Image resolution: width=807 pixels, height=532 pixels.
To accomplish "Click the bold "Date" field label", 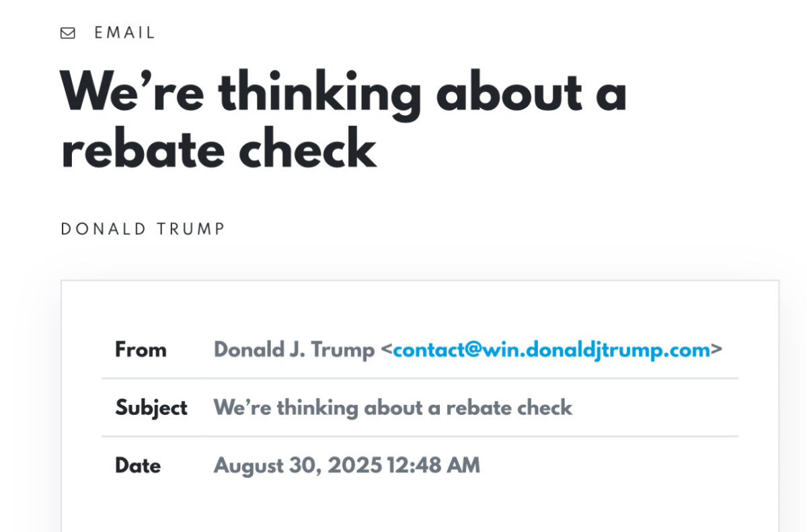I will [x=138, y=465].
